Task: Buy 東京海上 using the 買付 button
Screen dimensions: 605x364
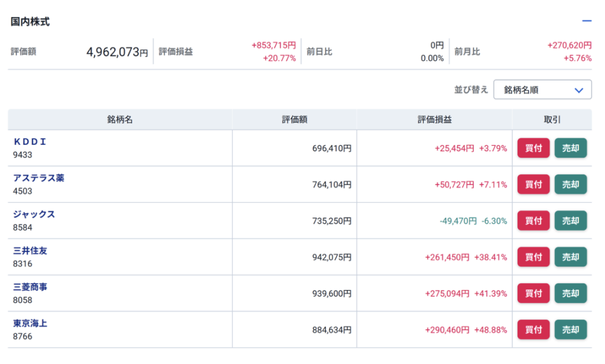Action: 533,330
